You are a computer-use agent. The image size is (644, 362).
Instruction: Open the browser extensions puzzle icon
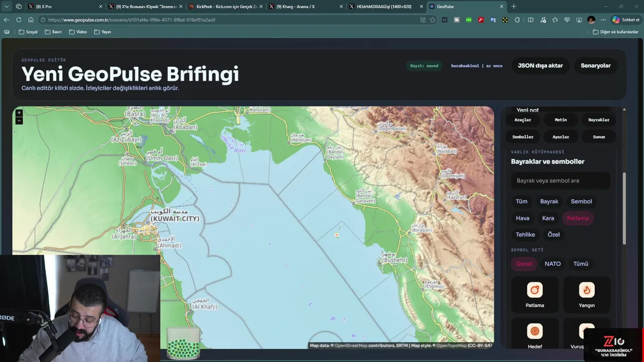pyautogui.click(x=517, y=20)
